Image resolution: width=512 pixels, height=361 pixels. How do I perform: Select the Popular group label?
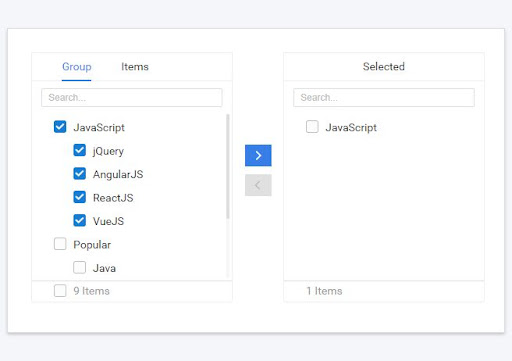pyautogui.click(x=92, y=245)
